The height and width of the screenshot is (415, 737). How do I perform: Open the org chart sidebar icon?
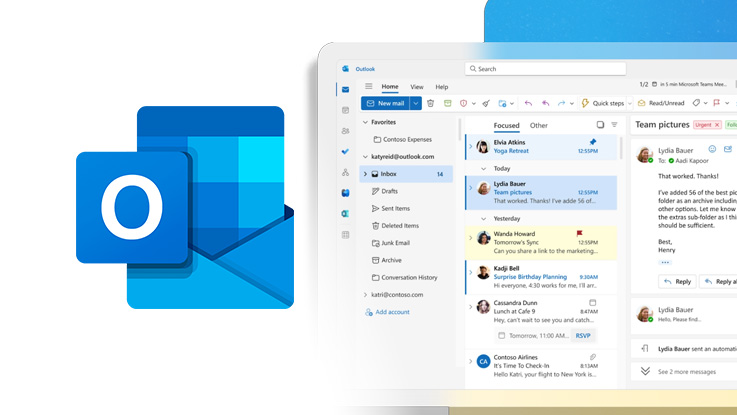coord(345,172)
